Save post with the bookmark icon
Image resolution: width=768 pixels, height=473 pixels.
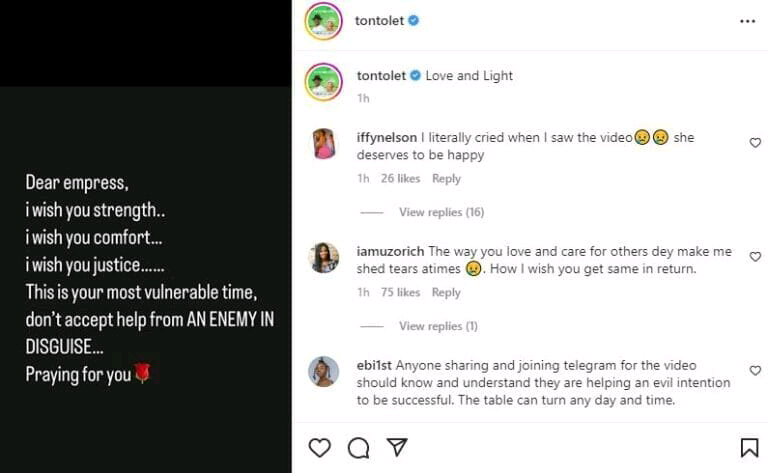point(748,447)
